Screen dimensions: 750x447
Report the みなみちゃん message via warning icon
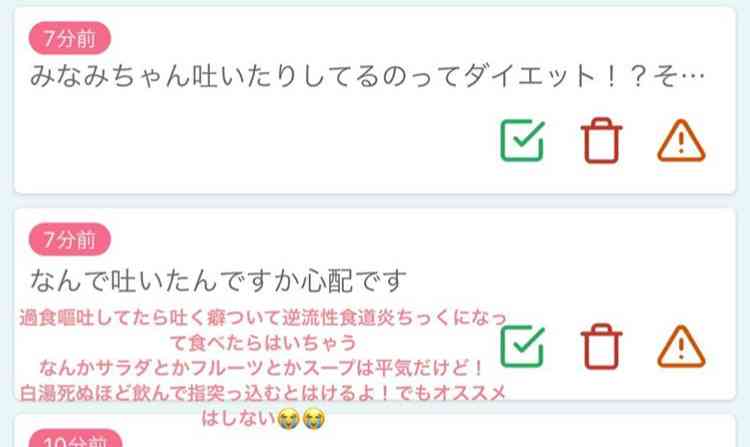(681, 141)
